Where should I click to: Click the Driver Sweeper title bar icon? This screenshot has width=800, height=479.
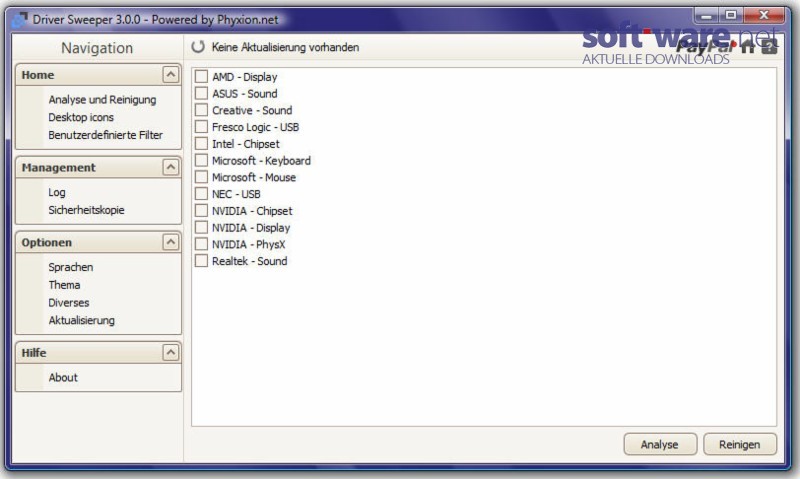coord(19,20)
